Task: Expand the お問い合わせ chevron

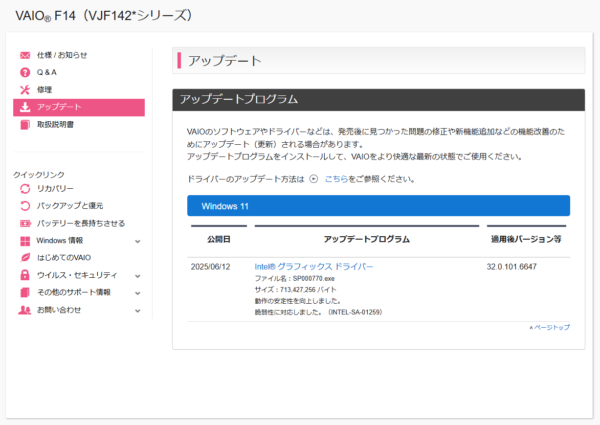Action: (138, 311)
